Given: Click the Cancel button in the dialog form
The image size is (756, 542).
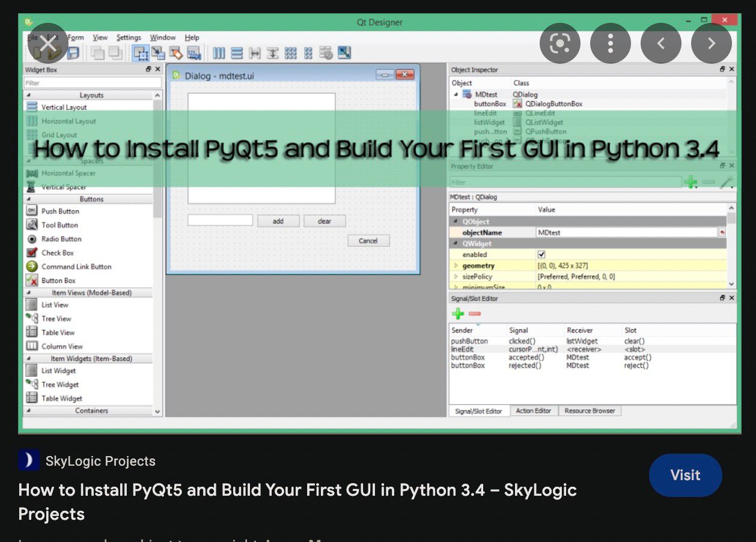Looking at the screenshot, I should pyautogui.click(x=368, y=240).
